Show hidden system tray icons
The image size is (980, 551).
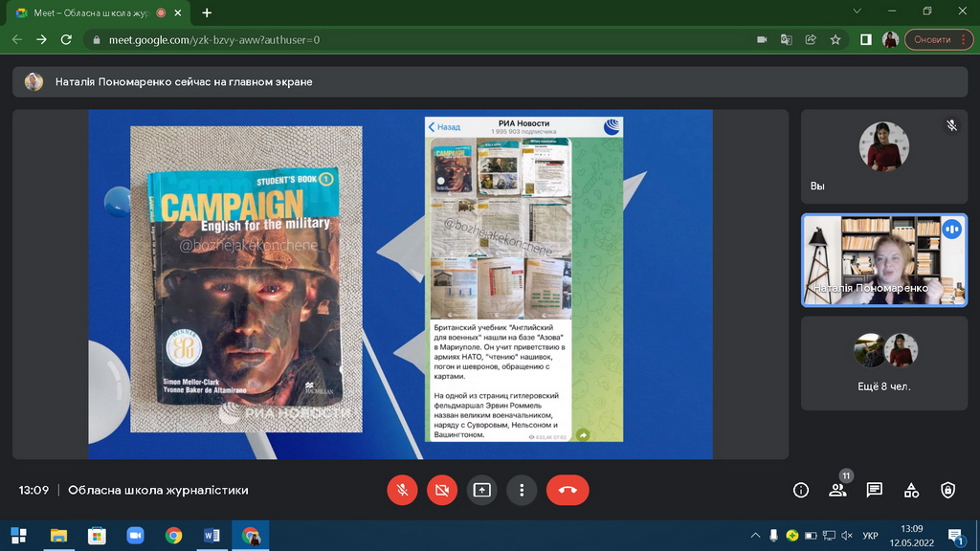click(755, 536)
